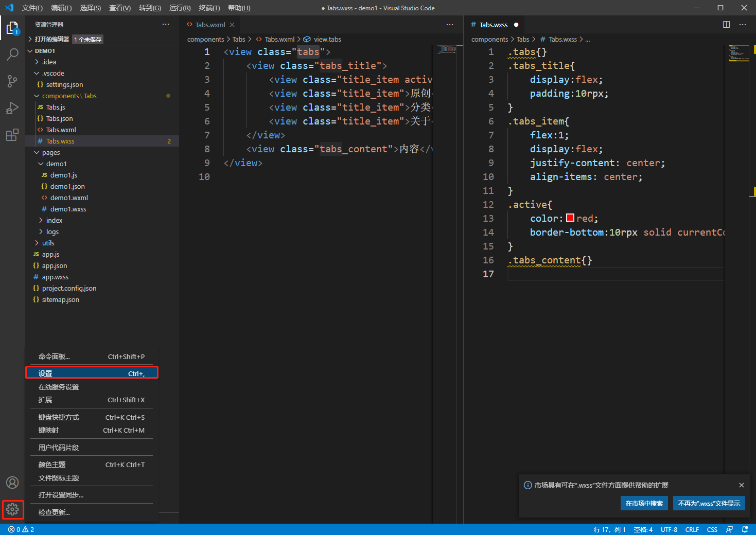
Task: Open the Source Control view
Action: pyautogui.click(x=12, y=81)
